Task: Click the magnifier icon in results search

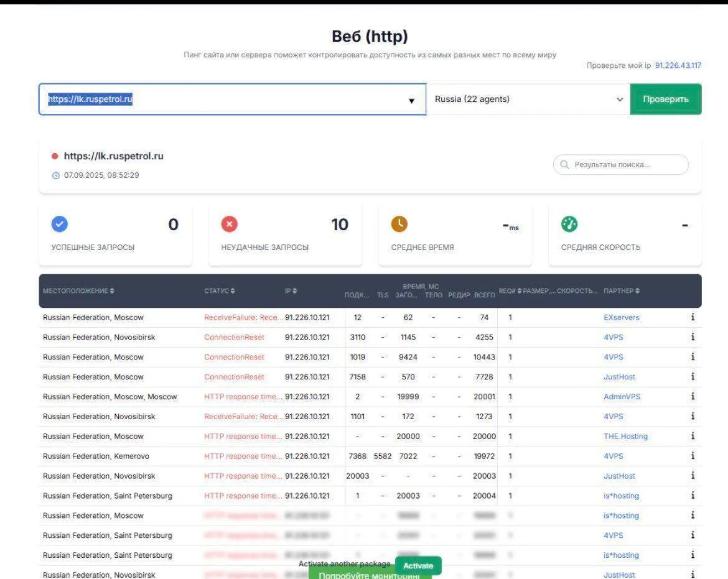Action: (x=565, y=165)
